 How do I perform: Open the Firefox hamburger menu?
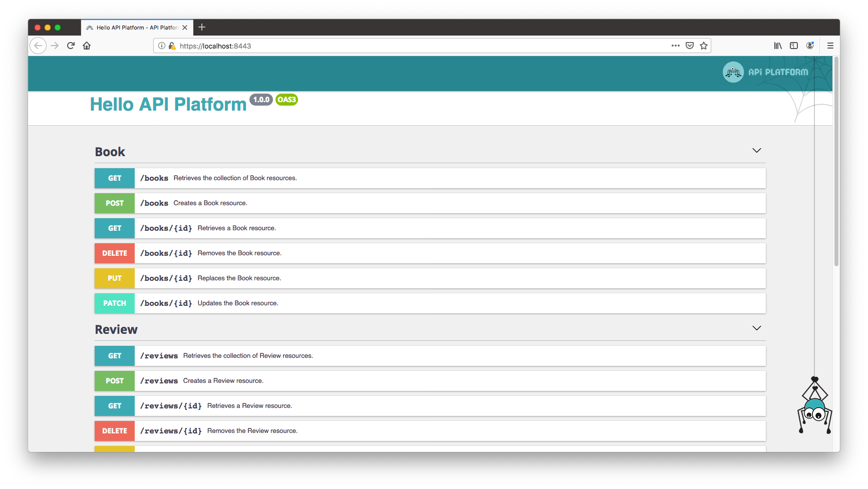pyautogui.click(x=830, y=46)
